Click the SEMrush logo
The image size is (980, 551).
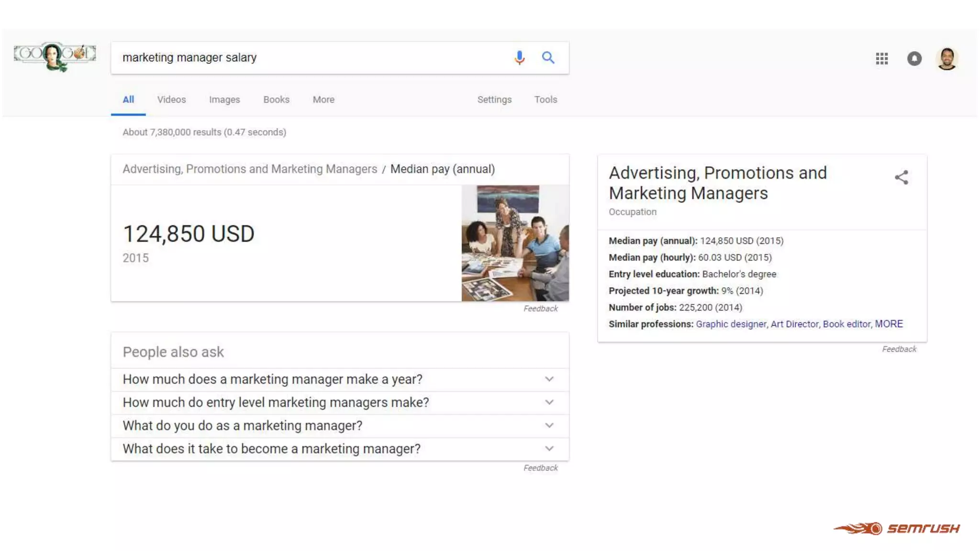(x=897, y=528)
